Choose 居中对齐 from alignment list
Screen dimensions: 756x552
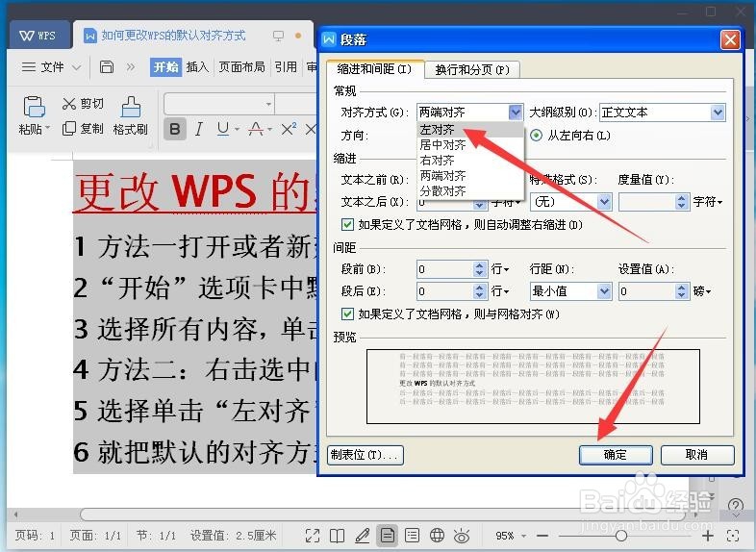coord(470,145)
